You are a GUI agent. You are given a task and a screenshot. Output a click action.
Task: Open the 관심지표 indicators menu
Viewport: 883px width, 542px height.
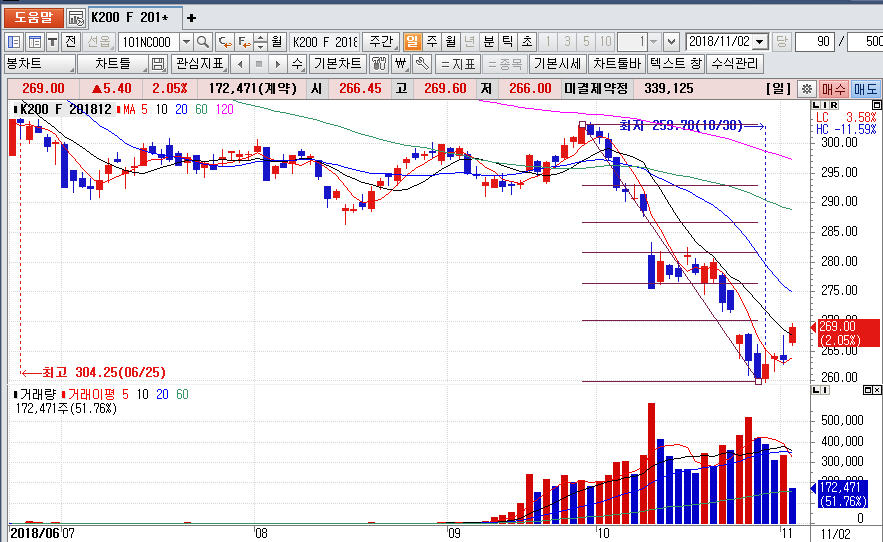coord(199,64)
